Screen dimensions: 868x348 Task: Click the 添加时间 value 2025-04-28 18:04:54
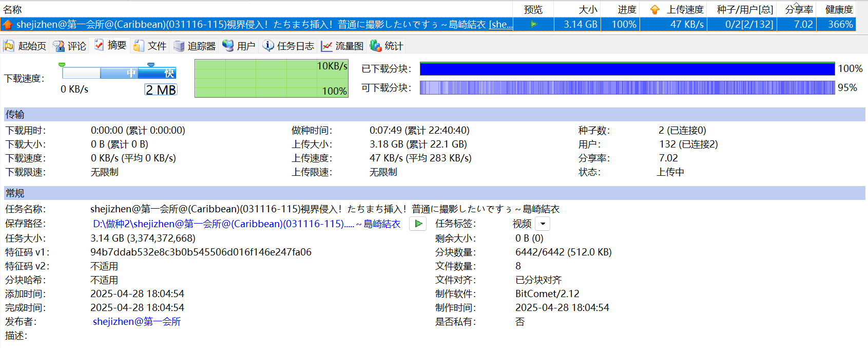(137, 294)
